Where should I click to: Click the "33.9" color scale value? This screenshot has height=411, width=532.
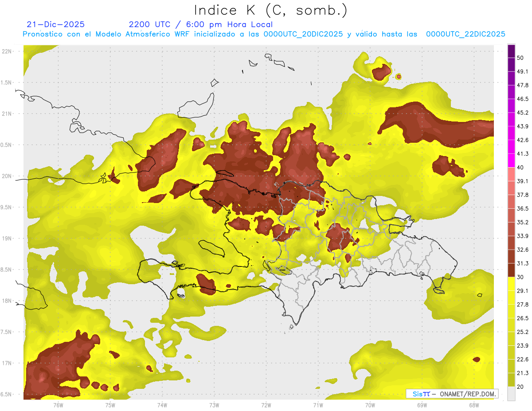pos(523,236)
